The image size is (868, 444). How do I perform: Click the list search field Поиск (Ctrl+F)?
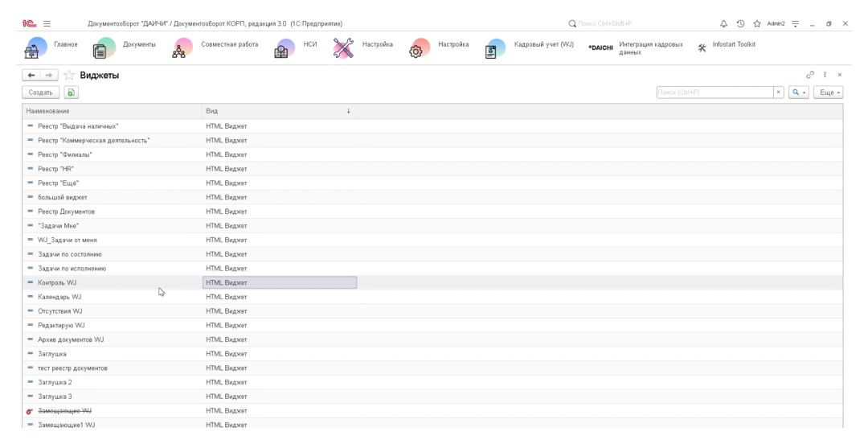(714, 93)
